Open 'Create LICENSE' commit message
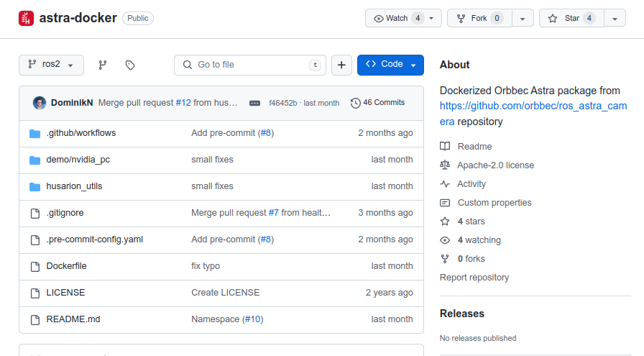 226,293
